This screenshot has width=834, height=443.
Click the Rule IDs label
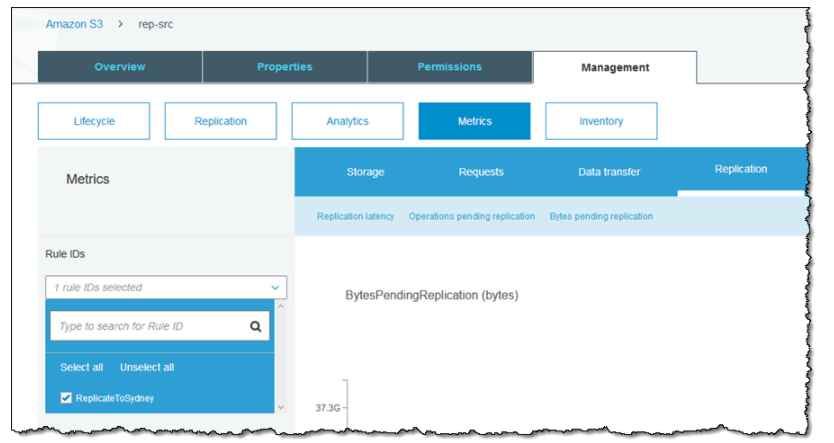click(65, 254)
